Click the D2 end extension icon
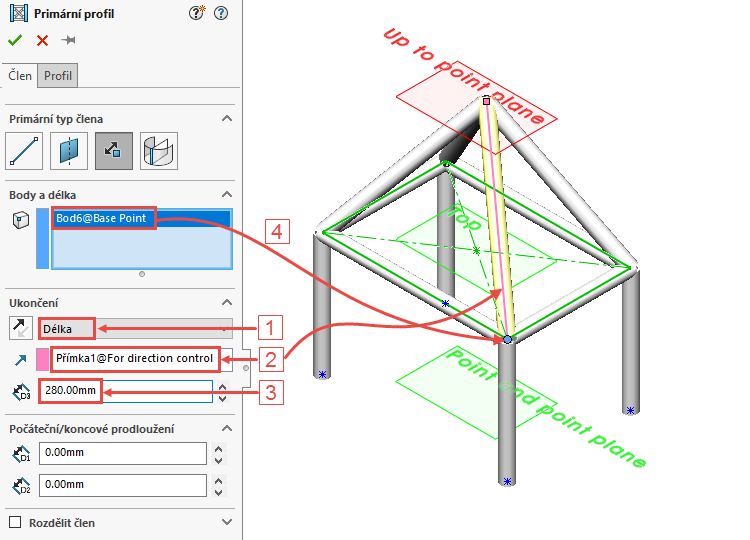The image size is (750, 540). 22,485
